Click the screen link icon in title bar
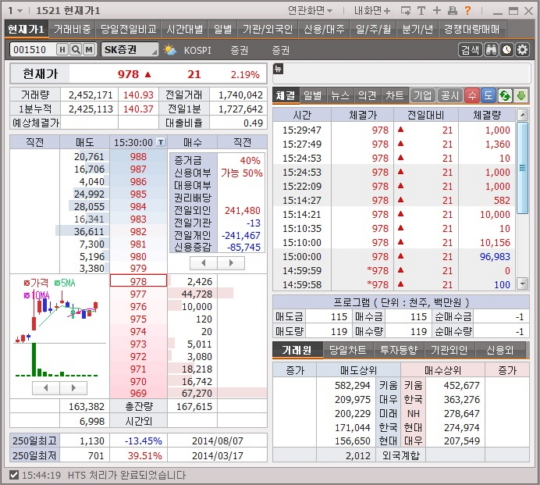 coord(406,11)
